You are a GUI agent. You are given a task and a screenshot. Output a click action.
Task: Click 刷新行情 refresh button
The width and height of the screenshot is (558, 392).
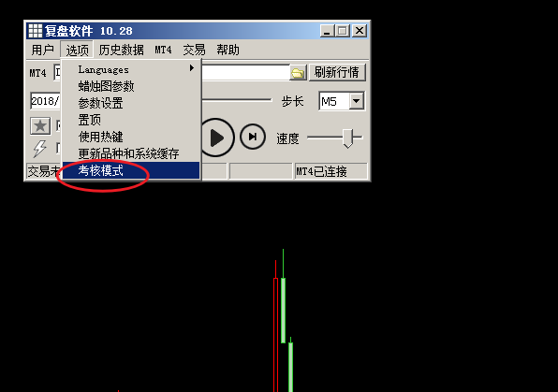click(x=337, y=73)
